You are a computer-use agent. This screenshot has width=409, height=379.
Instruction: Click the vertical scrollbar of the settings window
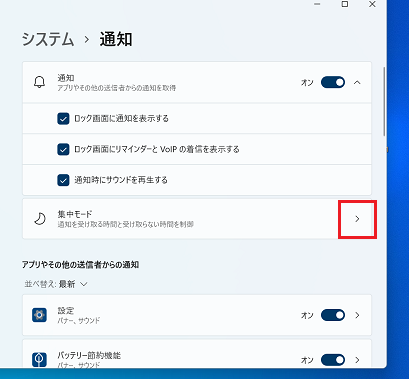point(384,101)
